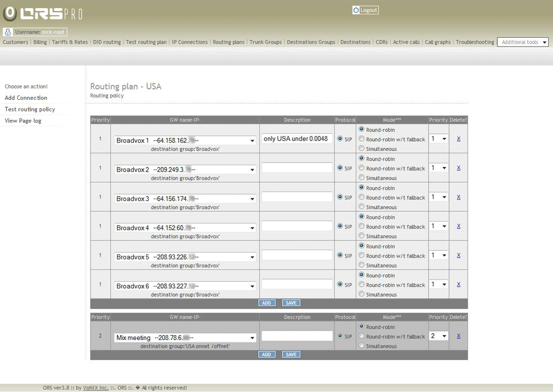Open priority dropdown for Mix meeting
Screen dimensions: 553x392
pyautogui.click(x=439, y=336)
